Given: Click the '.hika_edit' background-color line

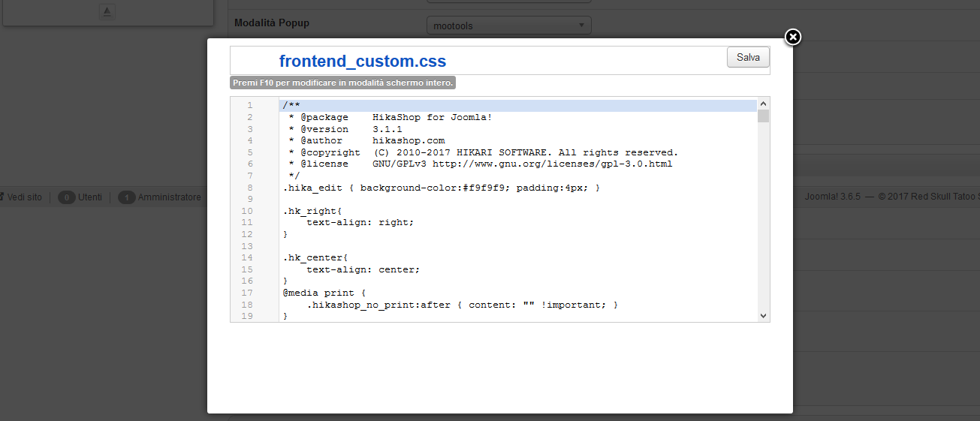Looking at the screenshot, I should point(442,188).
